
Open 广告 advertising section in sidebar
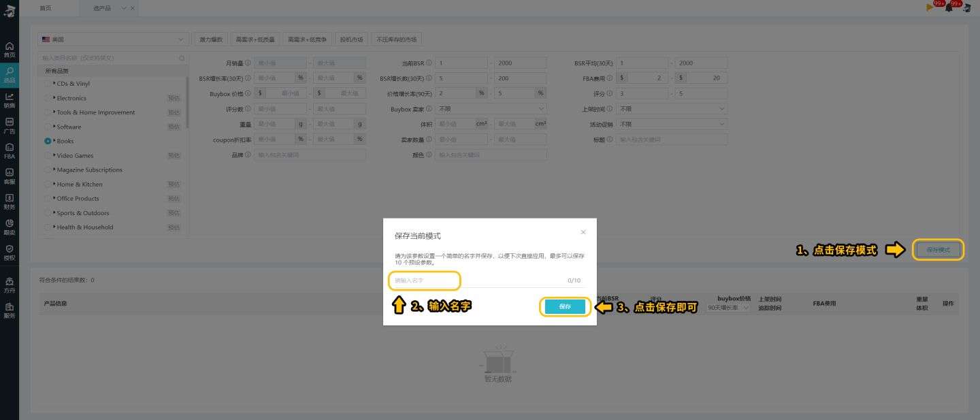point(9,125)
